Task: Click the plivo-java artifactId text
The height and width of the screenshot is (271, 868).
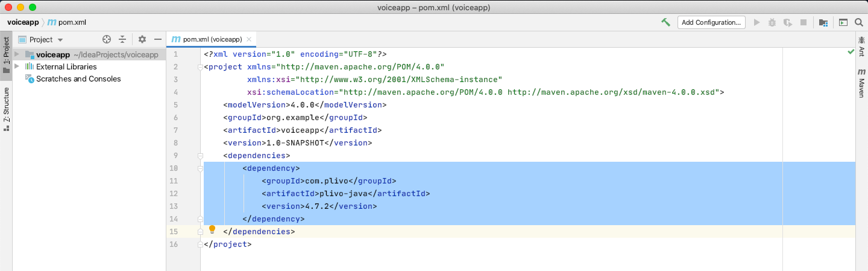Action: [342, 194]
